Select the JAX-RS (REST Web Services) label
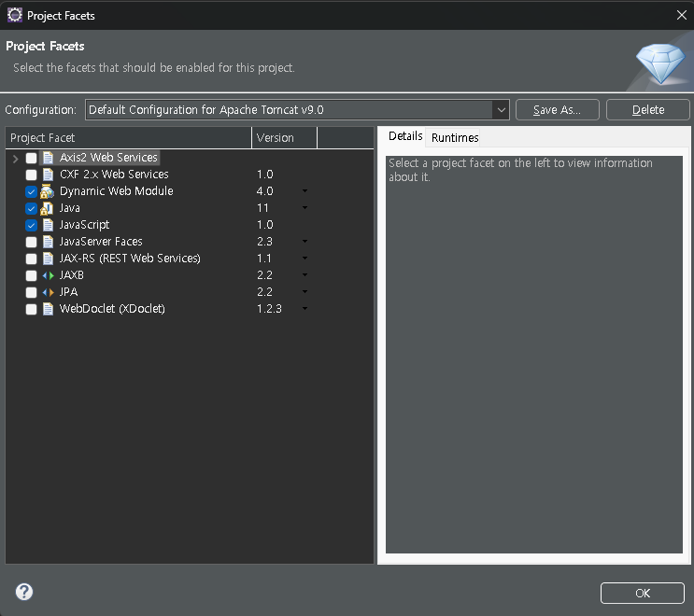 coord(130,259)
